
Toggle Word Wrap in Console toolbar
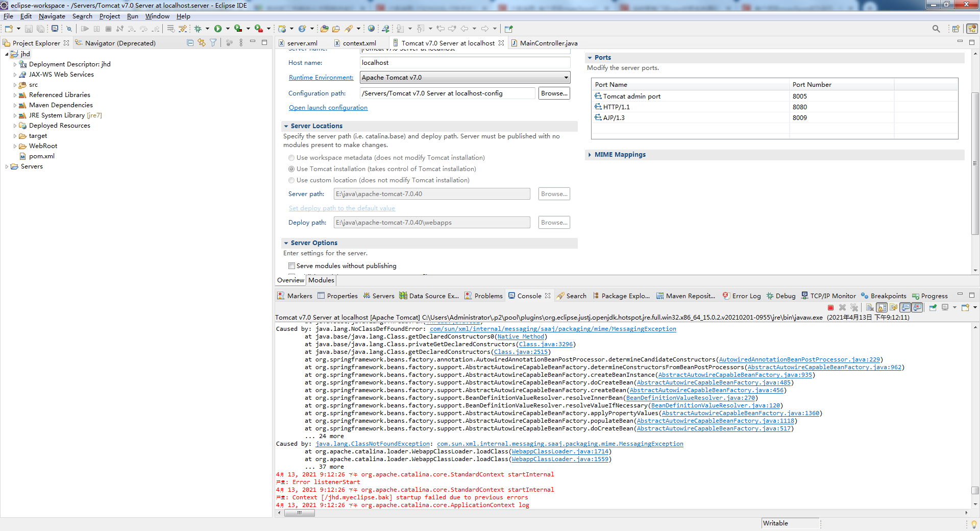[893, 307]
